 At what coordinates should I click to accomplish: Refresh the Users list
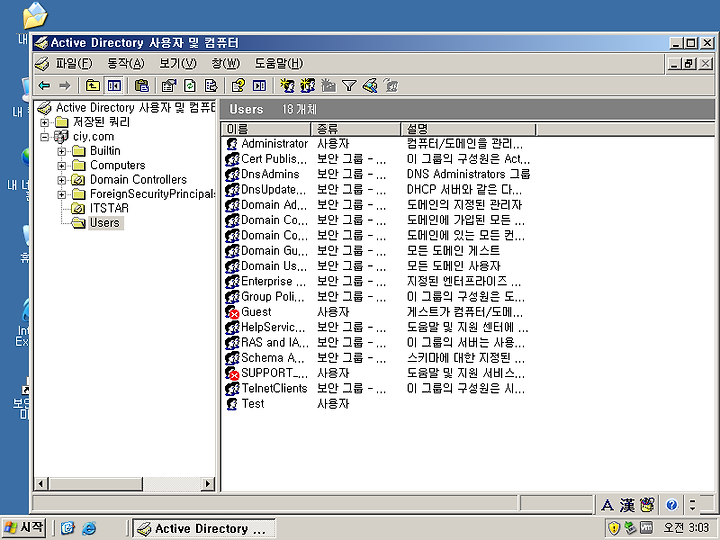[x=190, y=85]
